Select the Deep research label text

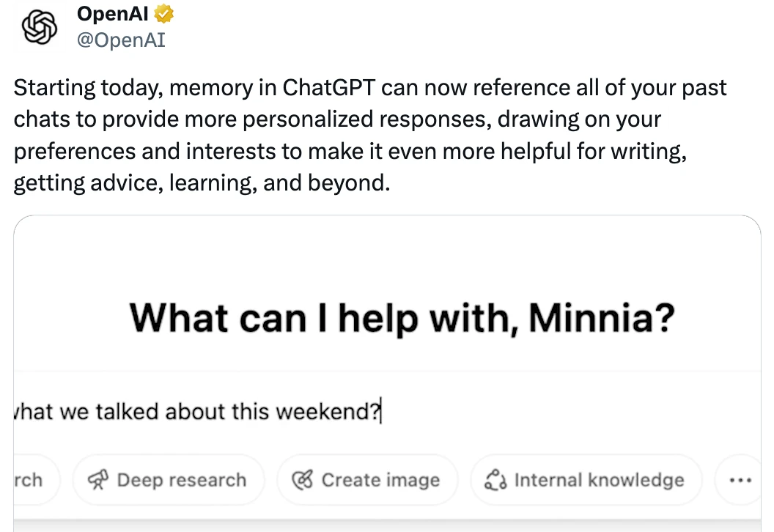[x=182, y=480]
